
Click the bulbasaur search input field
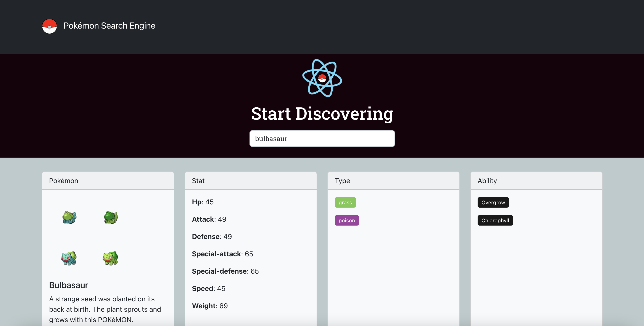(322, 139)
